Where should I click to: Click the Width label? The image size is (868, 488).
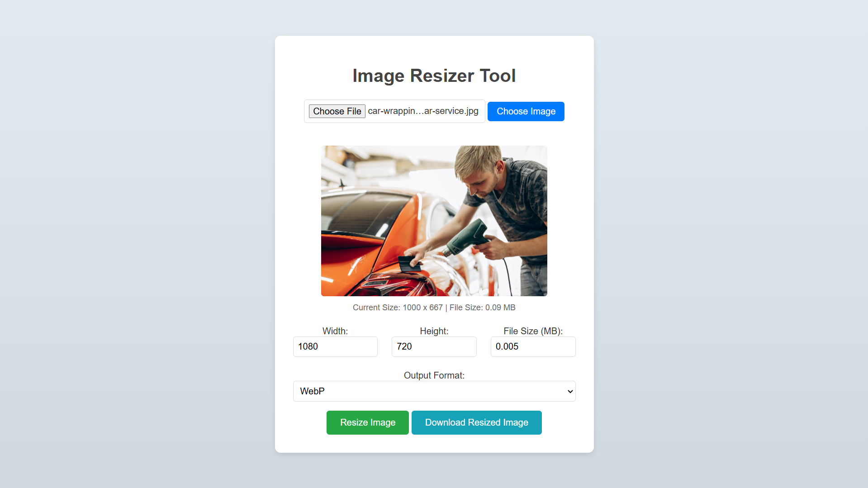click(x=335, y=331)
